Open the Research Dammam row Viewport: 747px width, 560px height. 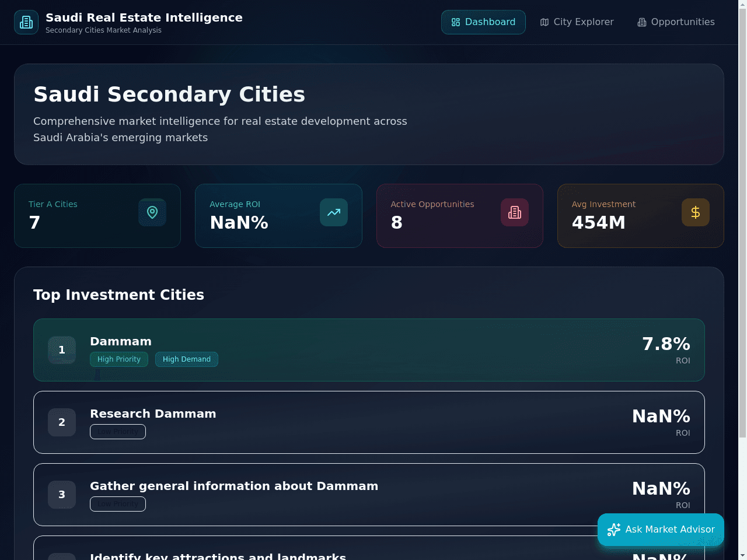(x=369, y=422)
